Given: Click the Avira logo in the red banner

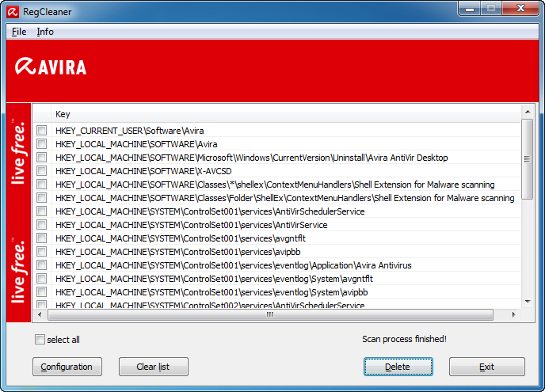Looking at the screenshot, I should tap(51, 67).
